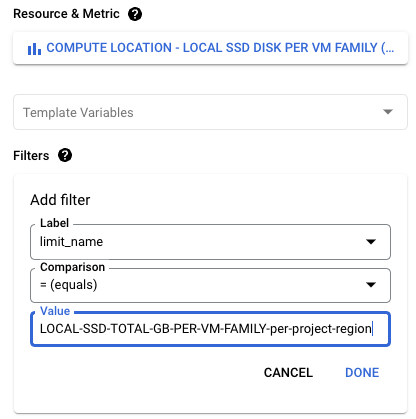Click the Template Variables dropdown arrow
Screen dimensions: 416x419
point(388,112)
